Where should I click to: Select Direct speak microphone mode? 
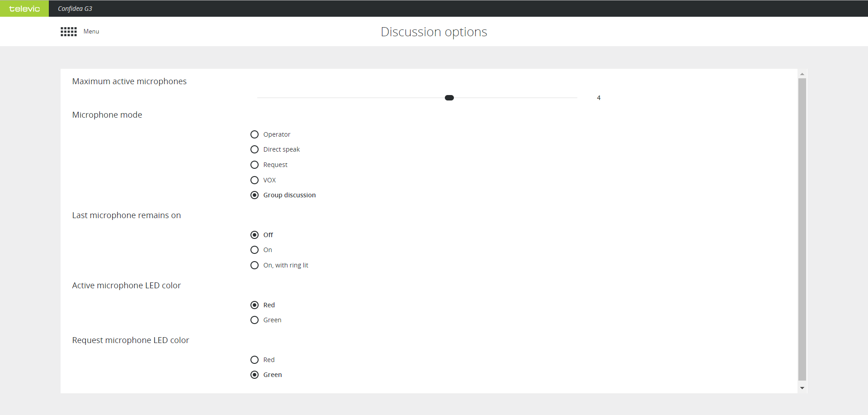[x=255, y=149]
